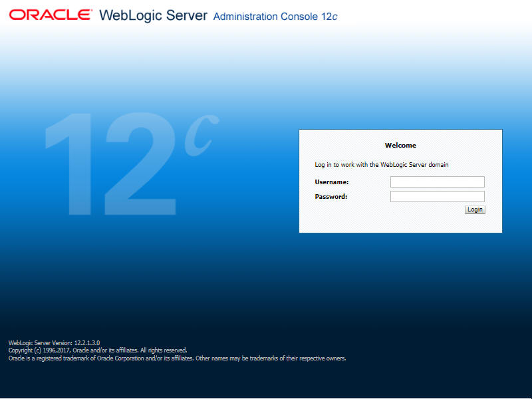The image size is (532, 399).
Task: Click the Oracle logo in the header
Action: [x=51, y=15]
